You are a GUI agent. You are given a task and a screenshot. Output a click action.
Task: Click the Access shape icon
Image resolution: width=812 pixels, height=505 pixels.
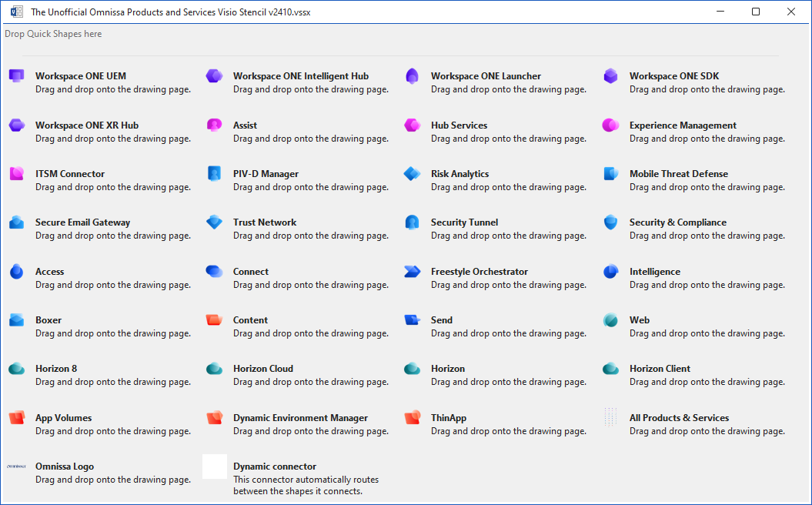tap(17, 272)
